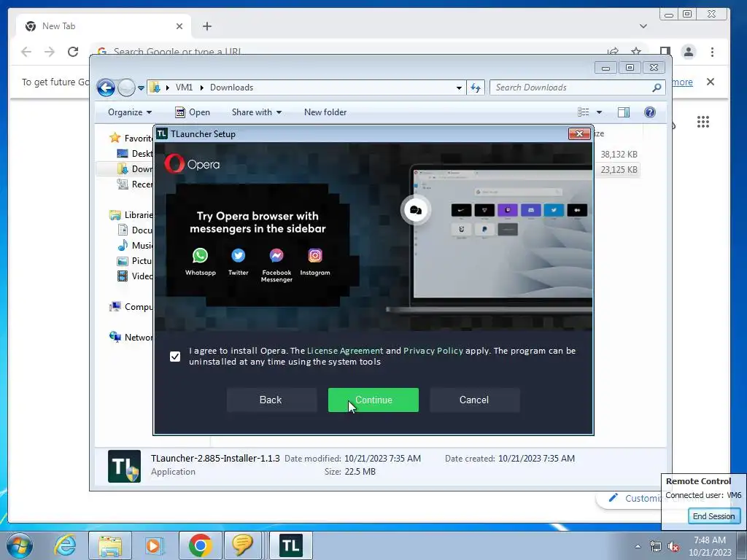Viewport: 747px width, 560px height.
Task: End Session in Remote Control panel
Action: [x=713, y=516]
